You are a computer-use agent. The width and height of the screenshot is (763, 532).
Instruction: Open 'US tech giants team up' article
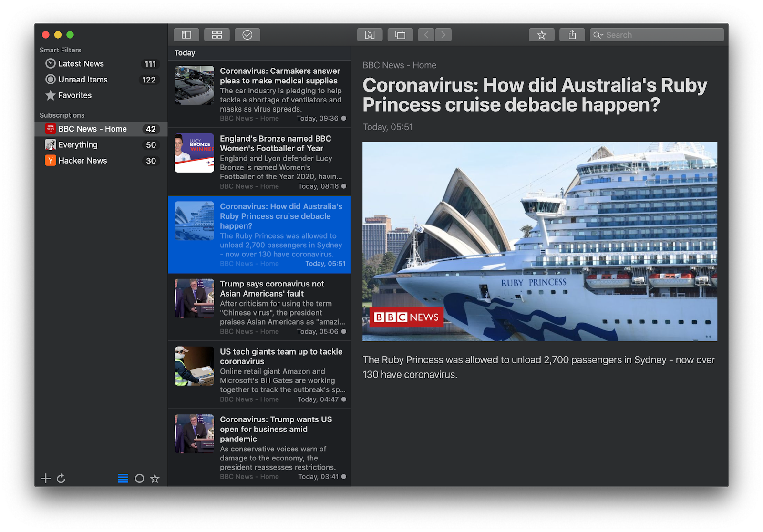click(259, 375)
